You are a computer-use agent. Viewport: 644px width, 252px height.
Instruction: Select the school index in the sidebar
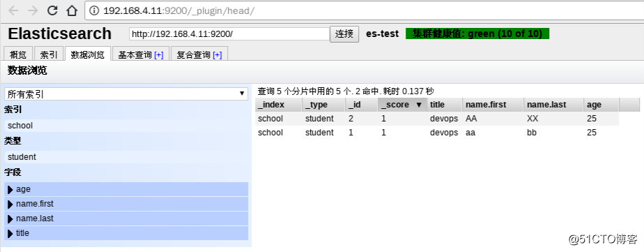click(x=126, y=126)
